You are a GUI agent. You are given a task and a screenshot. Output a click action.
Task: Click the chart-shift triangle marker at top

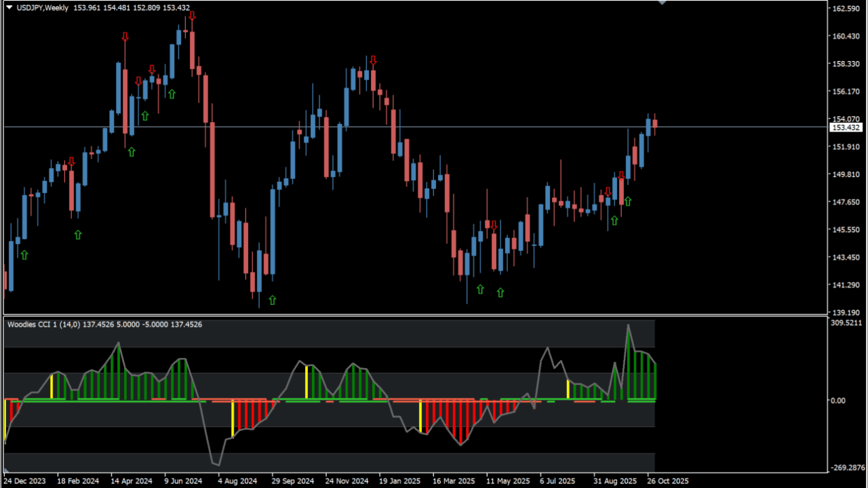pos(663,3)
